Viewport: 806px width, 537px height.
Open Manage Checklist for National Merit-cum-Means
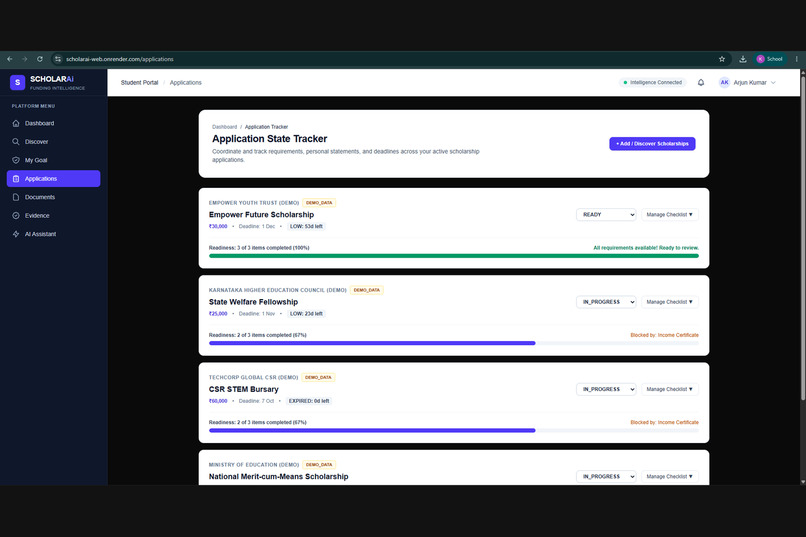pos(670,477)
